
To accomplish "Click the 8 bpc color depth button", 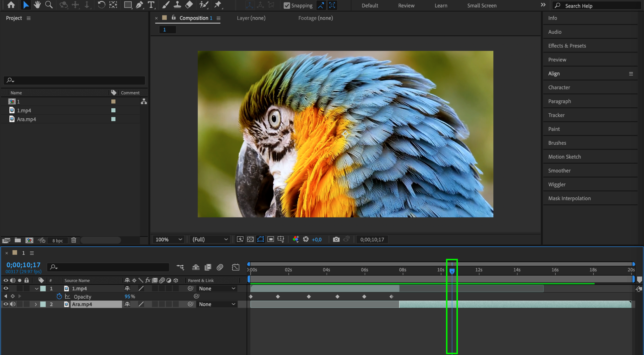I will [x=58, y=241].
